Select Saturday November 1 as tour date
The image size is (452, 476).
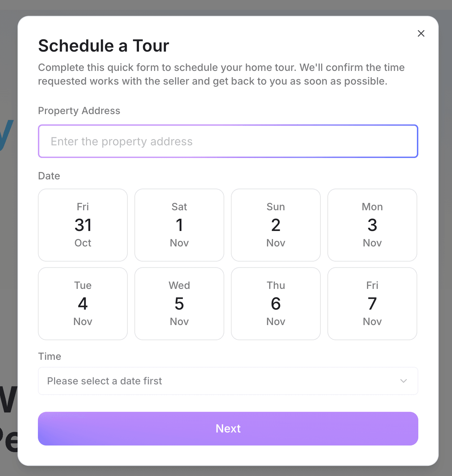point(179,225)
